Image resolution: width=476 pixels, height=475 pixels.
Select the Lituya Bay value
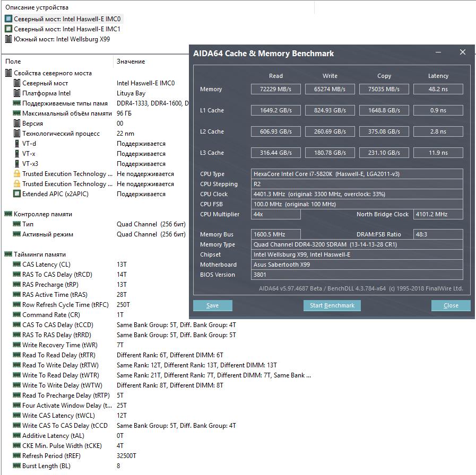coord(131,93)
